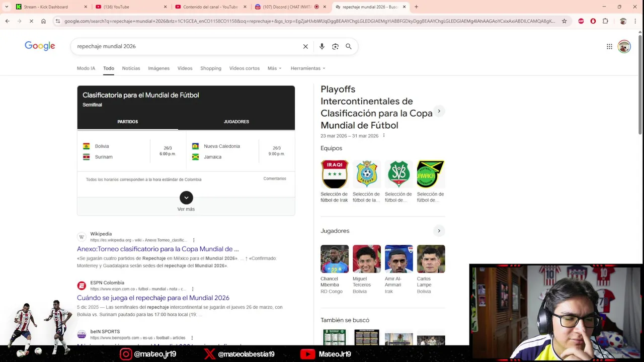
Task: Clear the search box with the X icon
Action: tap(305, 46)
